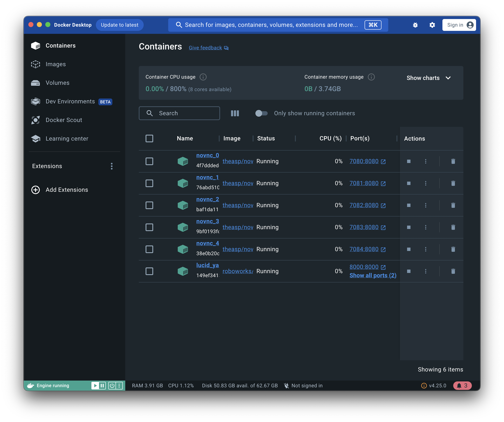Open Docker settings gear
The width and height of the screenshot is (504, 422).
tap(432, 25)
